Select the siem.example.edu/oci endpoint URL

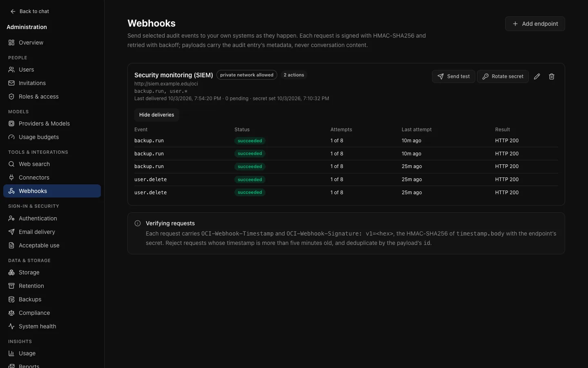click(x=166, y=84)
